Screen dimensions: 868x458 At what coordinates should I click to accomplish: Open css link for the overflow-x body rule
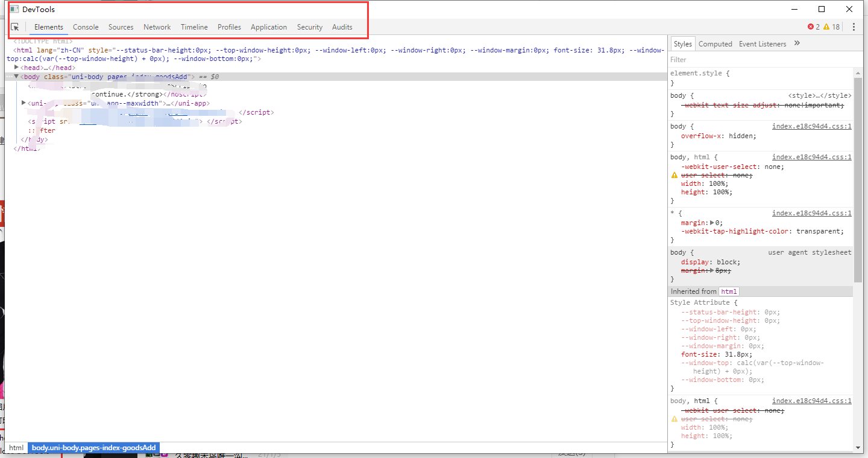(x=812, y=126)
